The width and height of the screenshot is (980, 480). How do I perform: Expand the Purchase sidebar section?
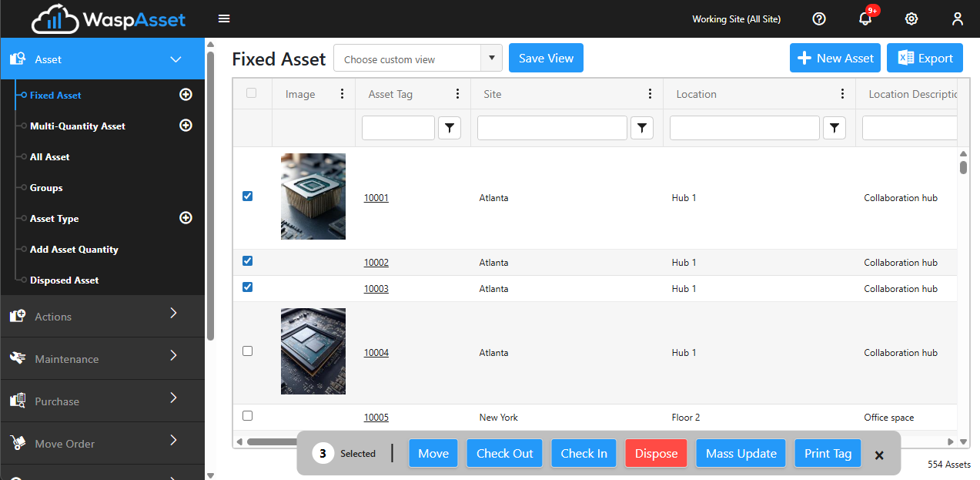click(x=173, y=398)
